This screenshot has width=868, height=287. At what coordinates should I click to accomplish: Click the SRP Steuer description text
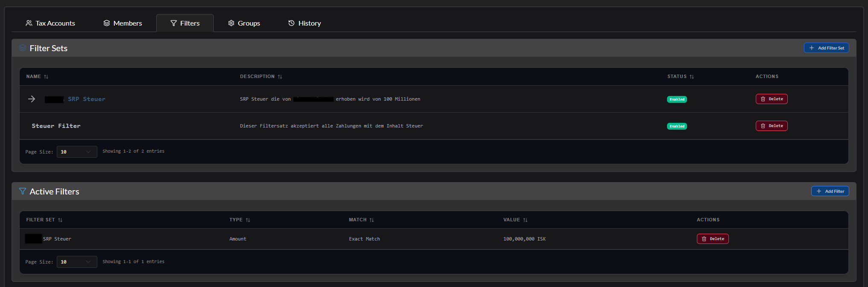click(330, 99)
